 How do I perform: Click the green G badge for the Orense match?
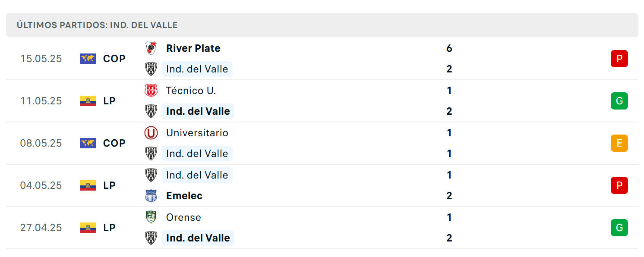tap(619, 228)
